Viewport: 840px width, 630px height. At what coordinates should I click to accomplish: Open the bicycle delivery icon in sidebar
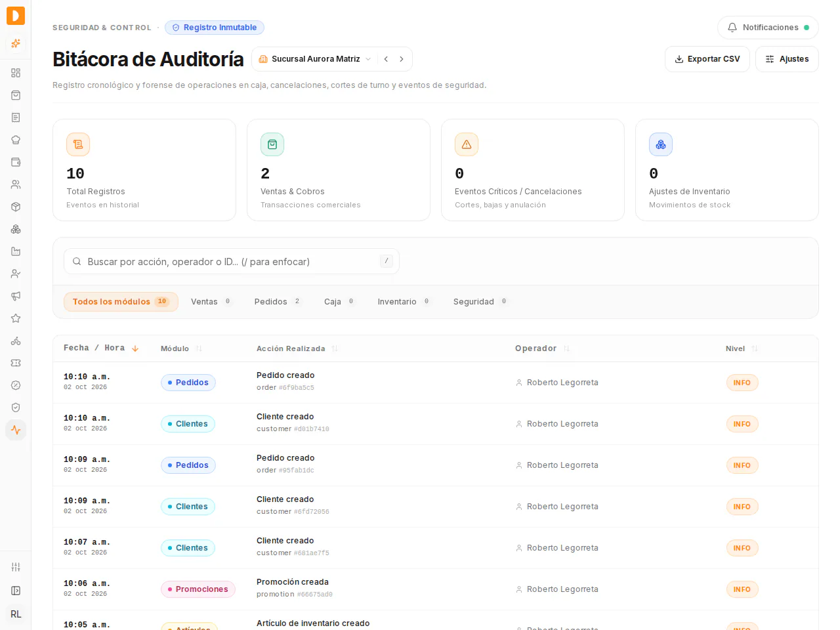click(16, 341)
